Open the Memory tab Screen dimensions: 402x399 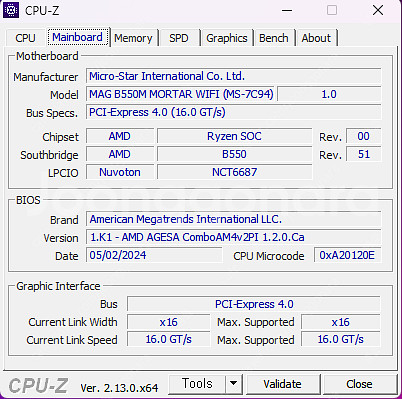tap(133, 38)
